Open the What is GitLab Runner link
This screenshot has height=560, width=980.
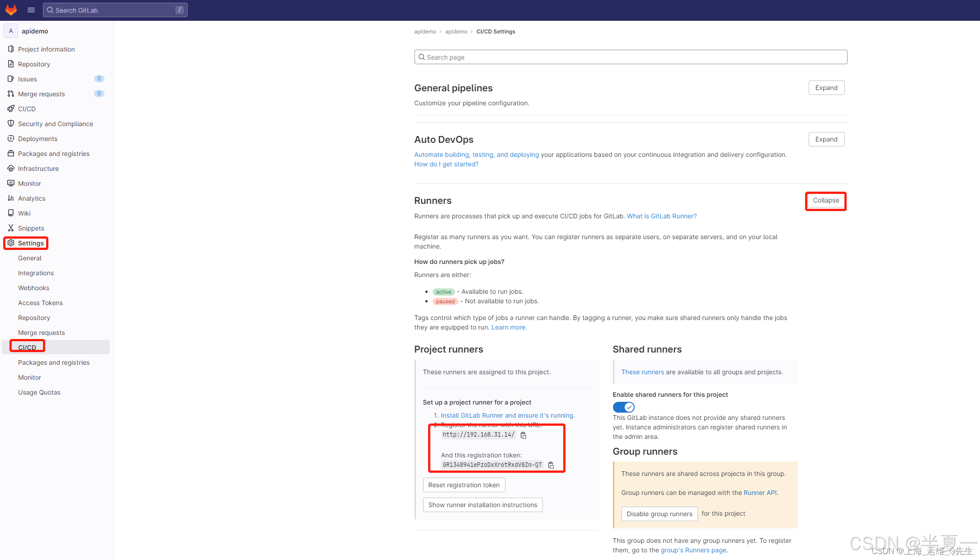pyautogui.click(x=662, y=216)
